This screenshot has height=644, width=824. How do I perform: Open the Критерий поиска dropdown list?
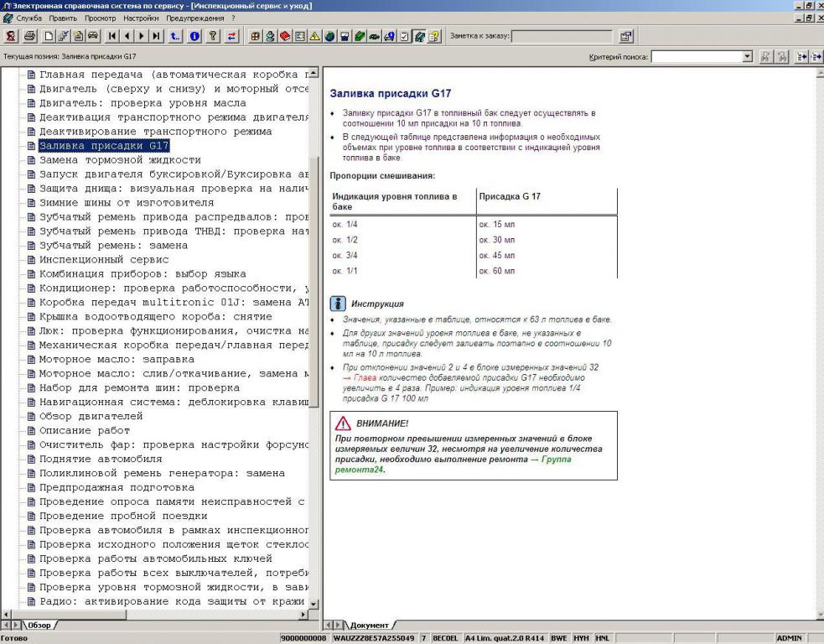point(749,56)
